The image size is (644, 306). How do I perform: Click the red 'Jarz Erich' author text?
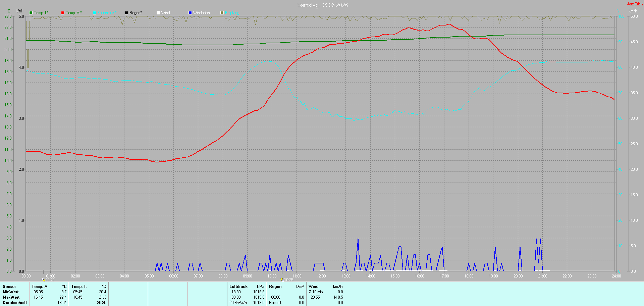635,4
